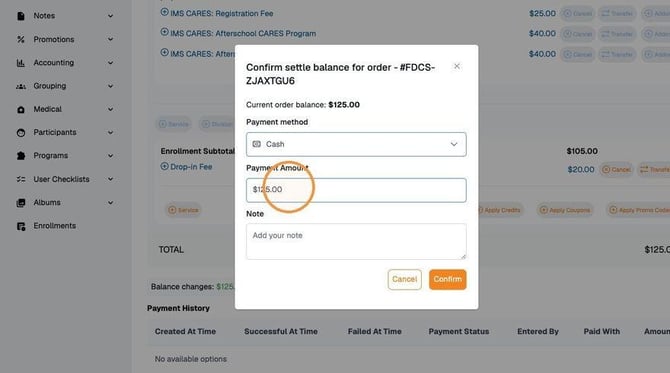Click the Payment Amount field
This screenshot has height=373, width=670.
356,190
